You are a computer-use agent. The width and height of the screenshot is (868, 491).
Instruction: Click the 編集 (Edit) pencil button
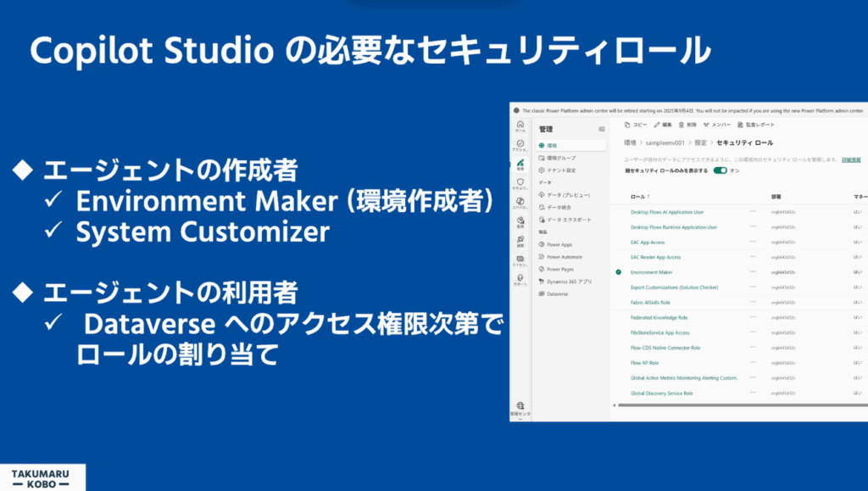pos(662,125)
